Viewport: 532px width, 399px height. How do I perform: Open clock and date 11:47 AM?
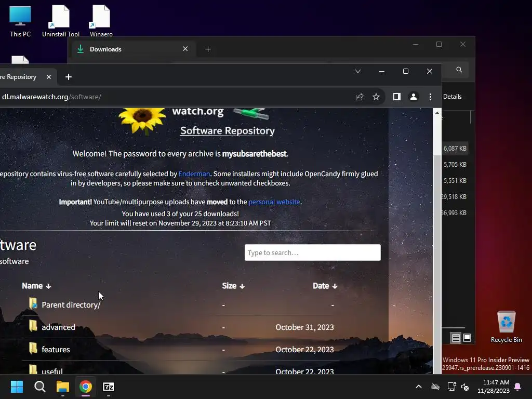494,387
